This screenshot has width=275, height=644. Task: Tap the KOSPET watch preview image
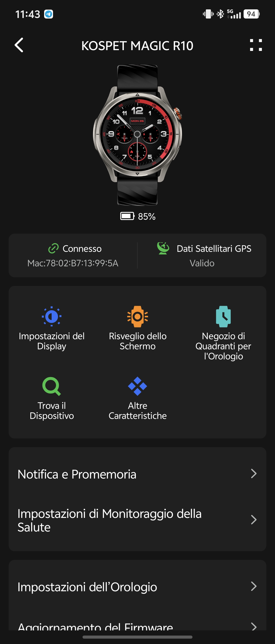point(137,135)
